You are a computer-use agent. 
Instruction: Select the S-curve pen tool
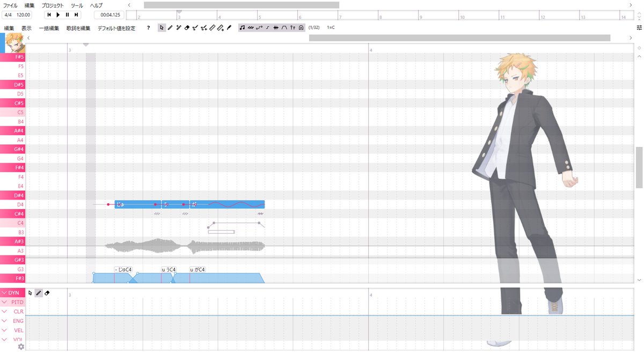pos(195,27)
